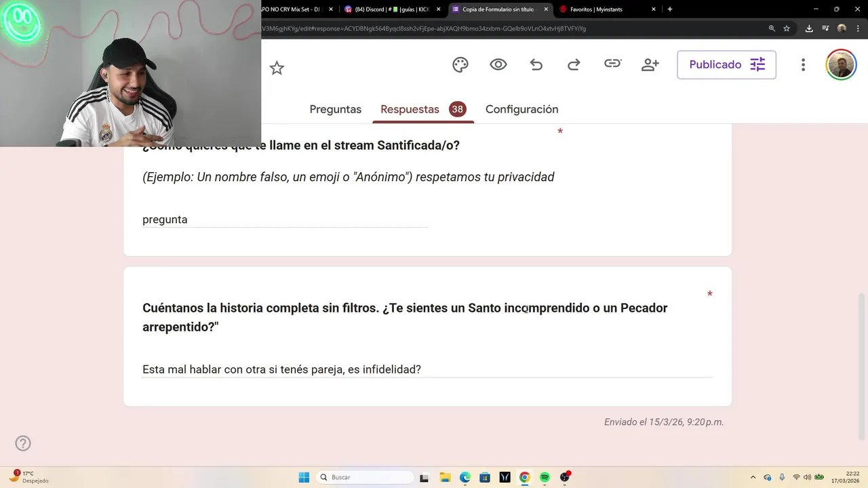Screen dimensions: 868x488
Task: Click the 'Enviado el 15/3/26' timestamp
Action: click(x=664, y=422)
